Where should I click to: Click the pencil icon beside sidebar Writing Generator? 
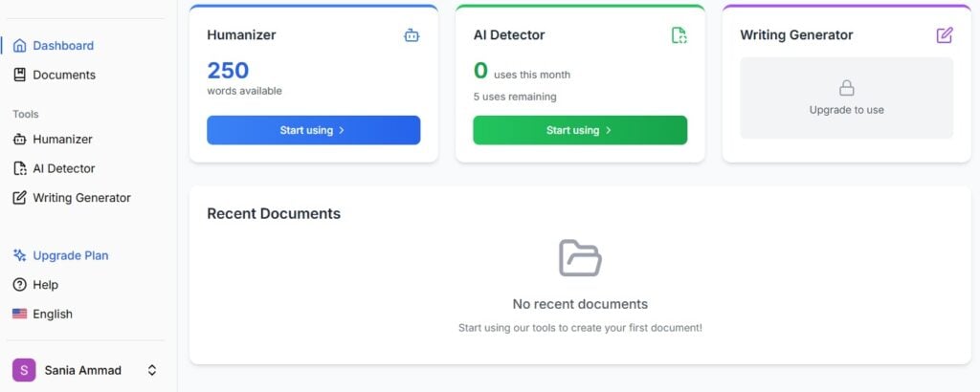coord(20,198)
